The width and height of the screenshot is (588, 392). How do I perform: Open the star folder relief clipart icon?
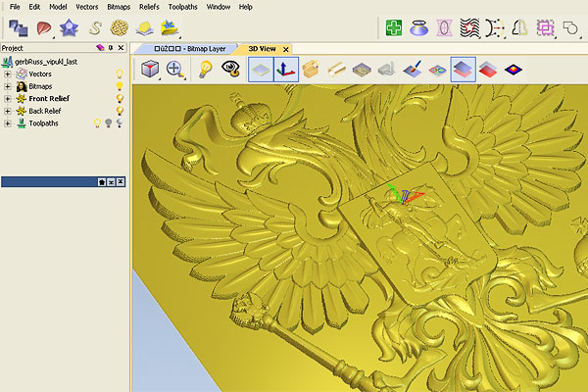pos(170,28)
